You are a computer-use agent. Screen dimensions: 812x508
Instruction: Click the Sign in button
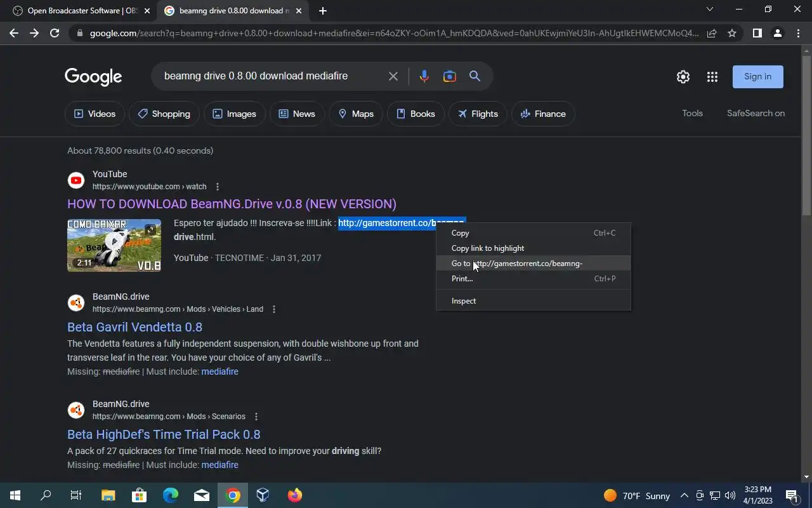click(758, 76)
